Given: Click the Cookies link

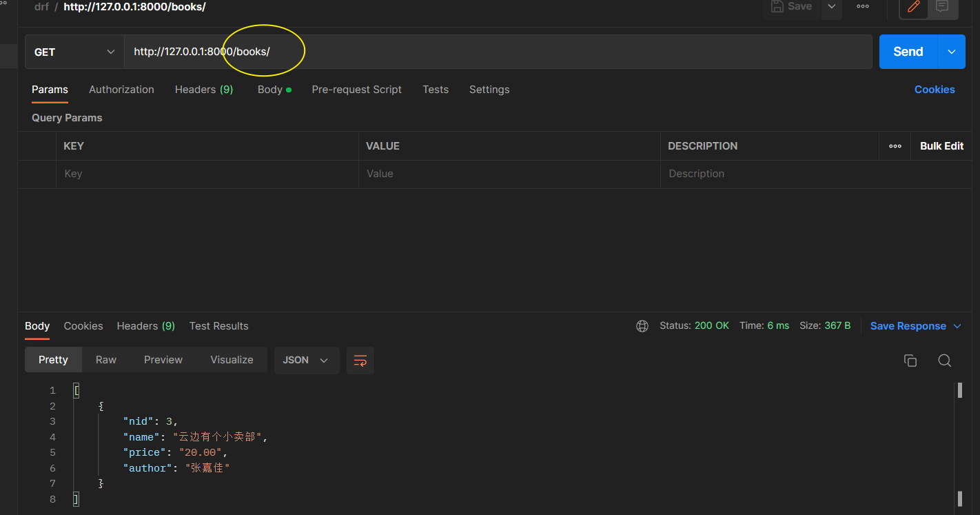Looking at the screenshot, I should pos(935,90).
